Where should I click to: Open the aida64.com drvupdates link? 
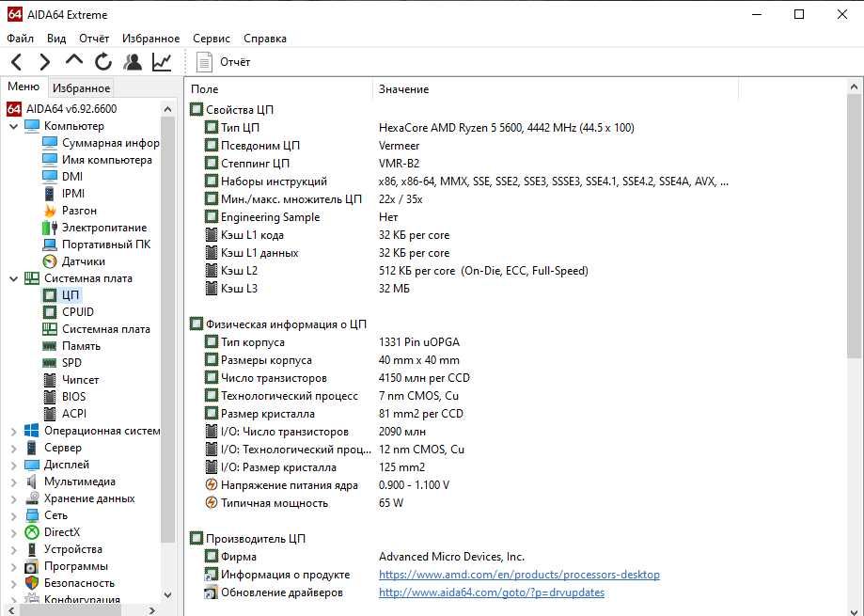point(492,592)
